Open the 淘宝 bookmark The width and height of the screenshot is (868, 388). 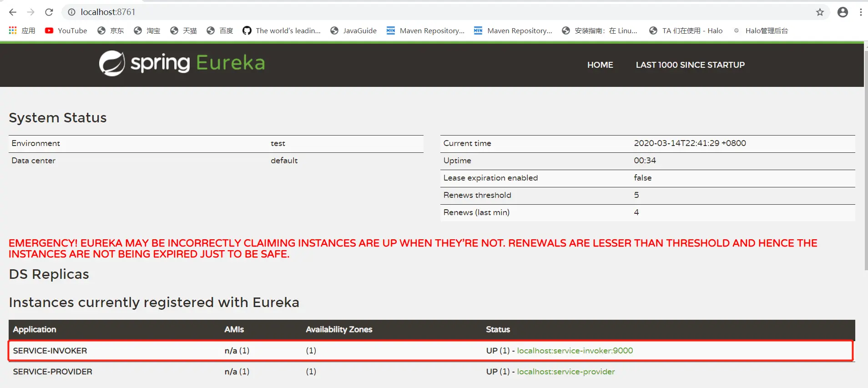147,30
